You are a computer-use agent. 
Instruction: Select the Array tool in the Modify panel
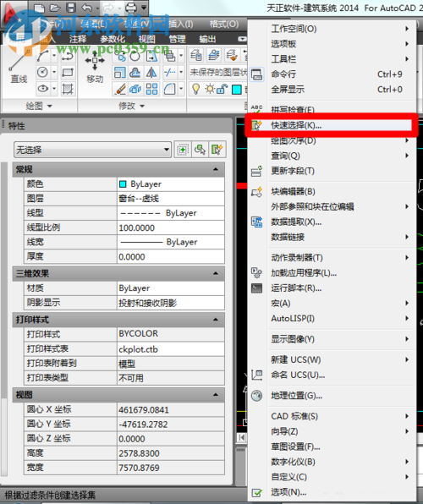pos(151,89)
